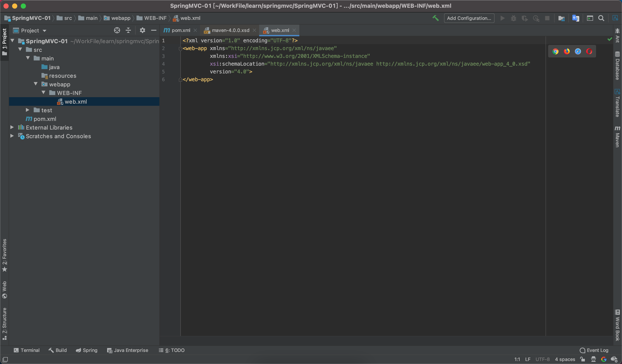Click the tool windows quick access icon

coord(5,359)
